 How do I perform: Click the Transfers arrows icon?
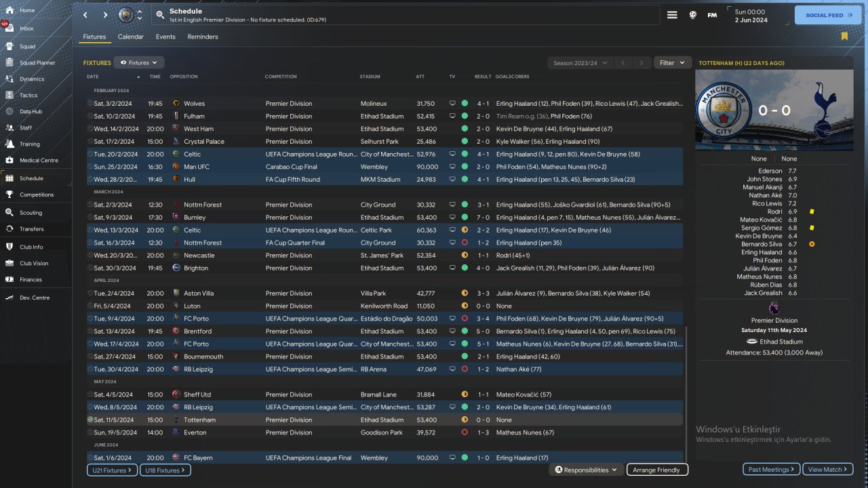[x=9, y=229]
